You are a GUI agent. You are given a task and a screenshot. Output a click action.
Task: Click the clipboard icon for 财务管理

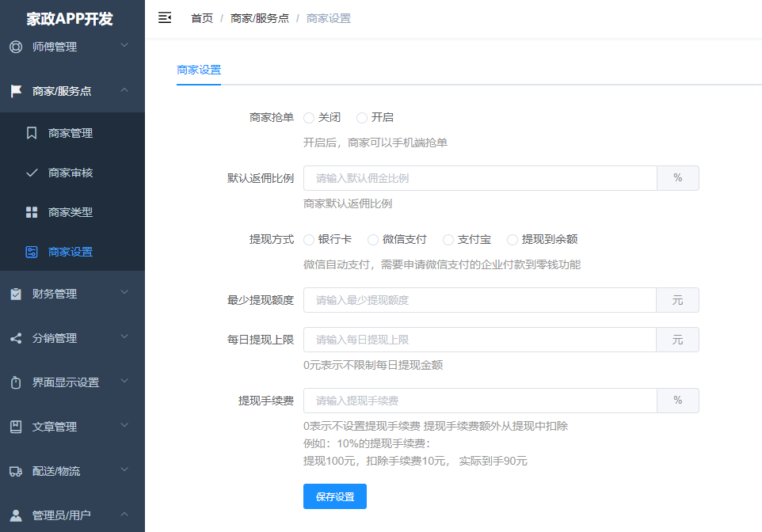point(16,294)
